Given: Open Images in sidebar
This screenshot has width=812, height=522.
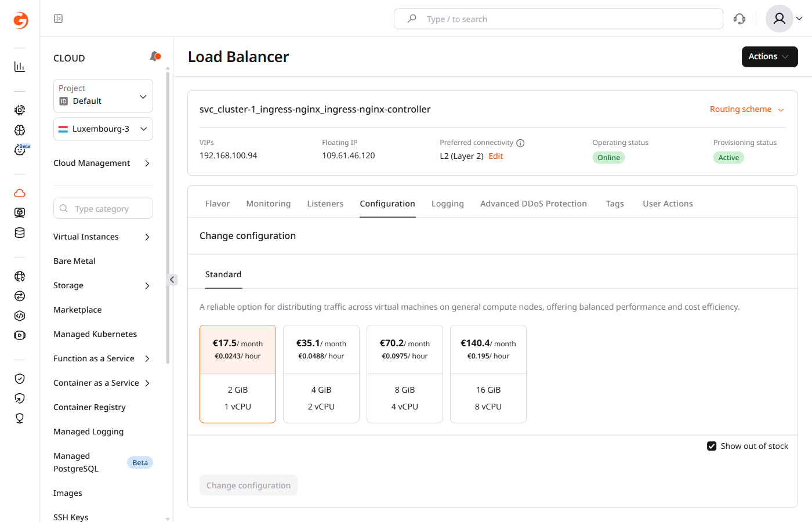Looking at the screenshot, I should (68, 493).
